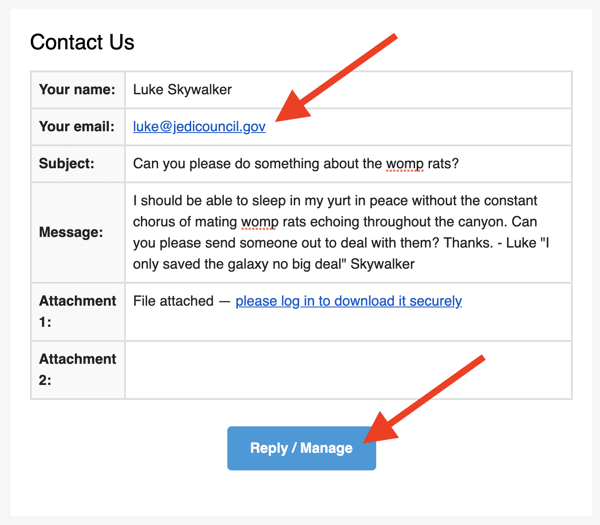600x525 pixels.
Task: Click the red arrow pointing to Reply button
Action: (424, 399)
